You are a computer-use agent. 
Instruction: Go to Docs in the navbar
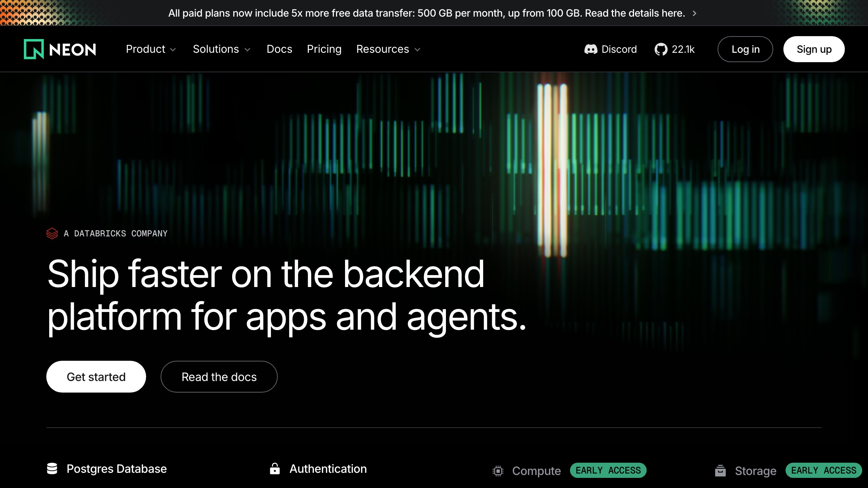[279, 49]
